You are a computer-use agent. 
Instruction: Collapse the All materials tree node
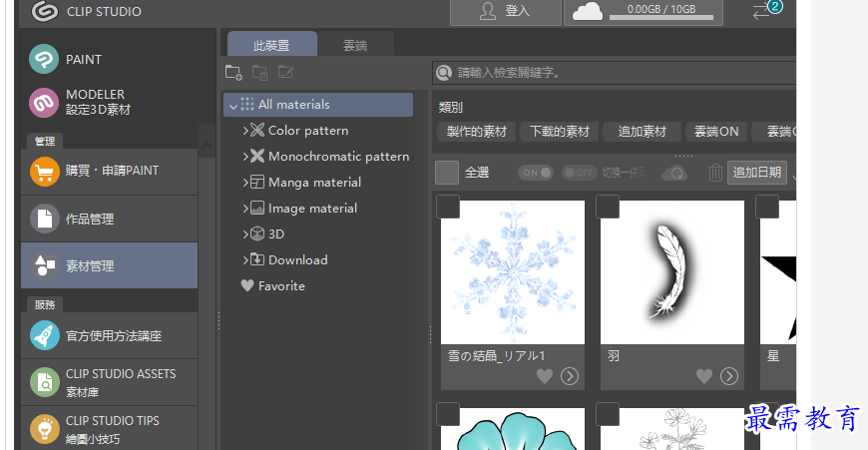(233, 105)
